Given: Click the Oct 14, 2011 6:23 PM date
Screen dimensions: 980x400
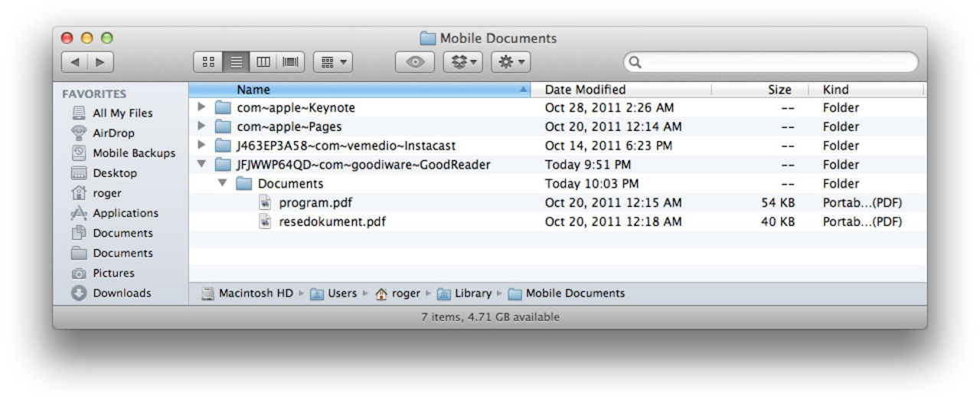Looking at the screenshot, I should coord(609,146).
